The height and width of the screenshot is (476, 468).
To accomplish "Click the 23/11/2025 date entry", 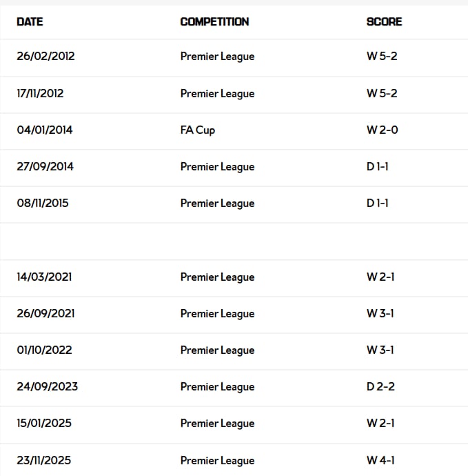I will pyautogui.click(x=43, y=460).
